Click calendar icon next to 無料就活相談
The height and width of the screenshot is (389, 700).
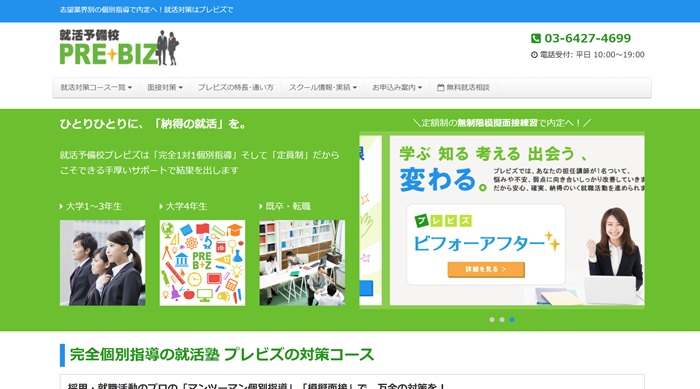point(441,88)
